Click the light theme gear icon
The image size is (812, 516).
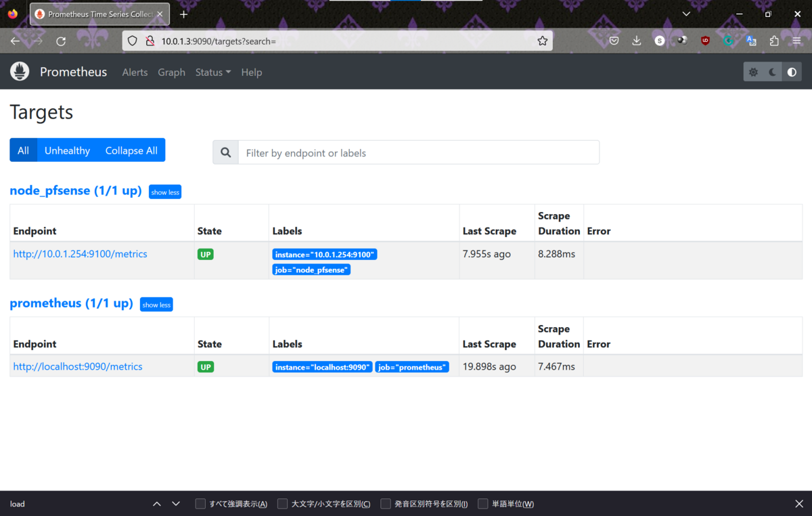753,72
